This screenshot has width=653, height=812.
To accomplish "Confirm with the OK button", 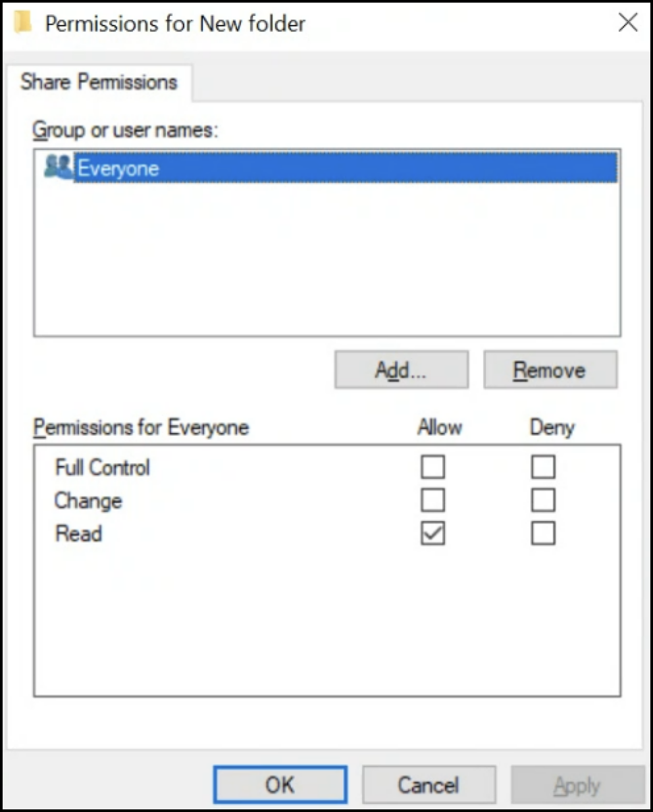I will 280,784.
